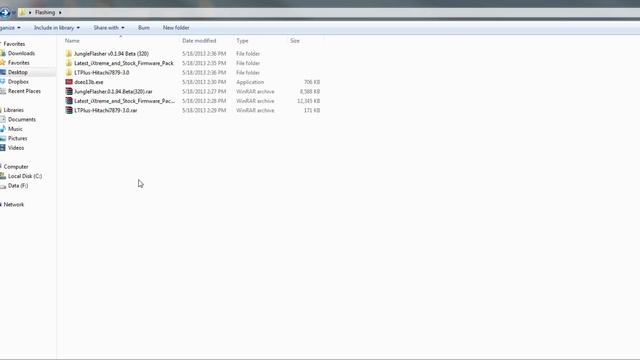640x360 pixels.
Task: Click the Latest_iXtreme firmware pack WinRAR archive icon
Action: [69, 101]
